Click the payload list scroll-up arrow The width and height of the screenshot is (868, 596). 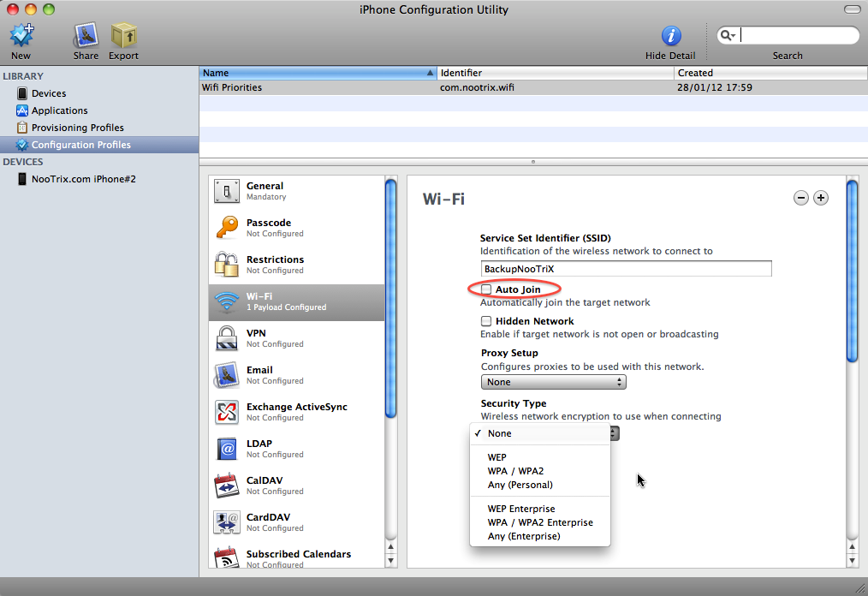[x=391, y=546]
